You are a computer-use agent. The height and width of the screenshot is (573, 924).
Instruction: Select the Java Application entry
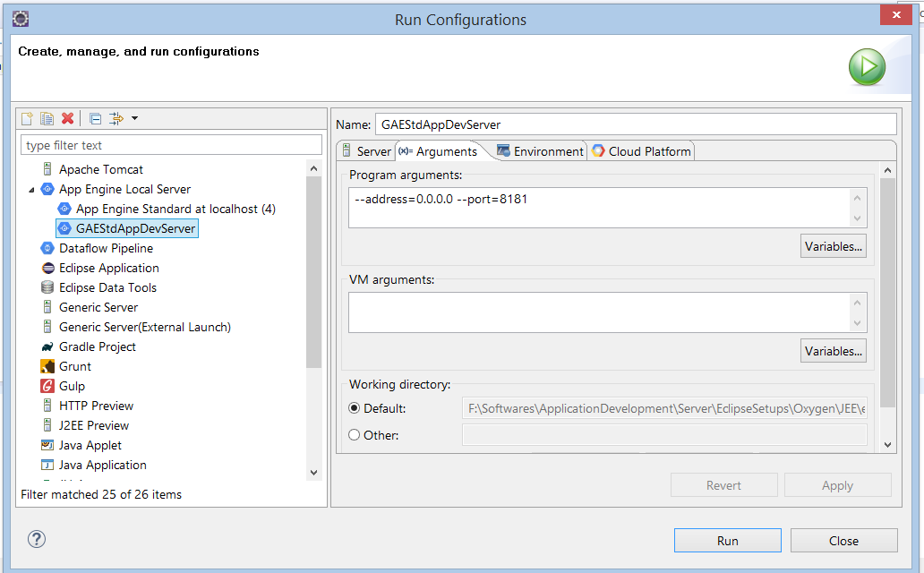pyautogui.click(x=103, y=465)
